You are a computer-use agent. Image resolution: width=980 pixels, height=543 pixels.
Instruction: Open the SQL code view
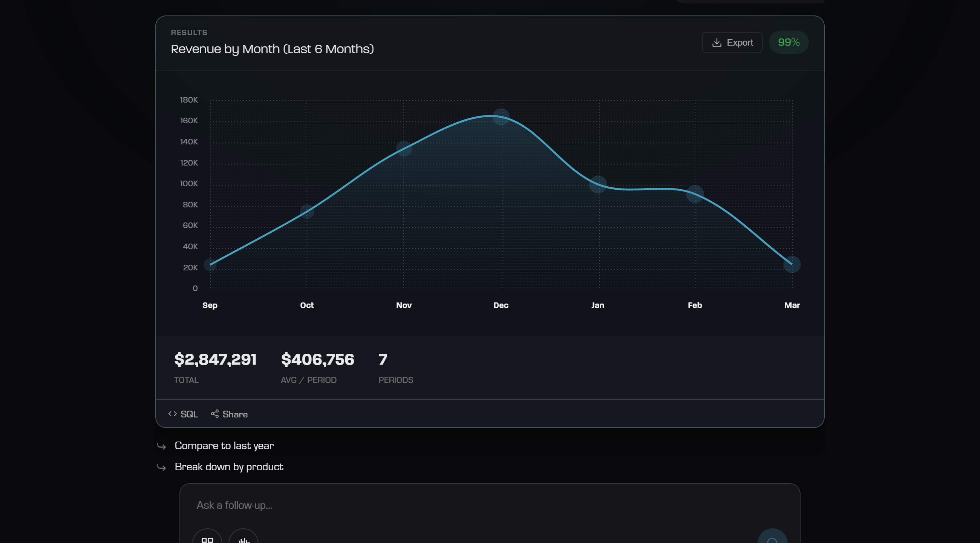coord(183,414)
